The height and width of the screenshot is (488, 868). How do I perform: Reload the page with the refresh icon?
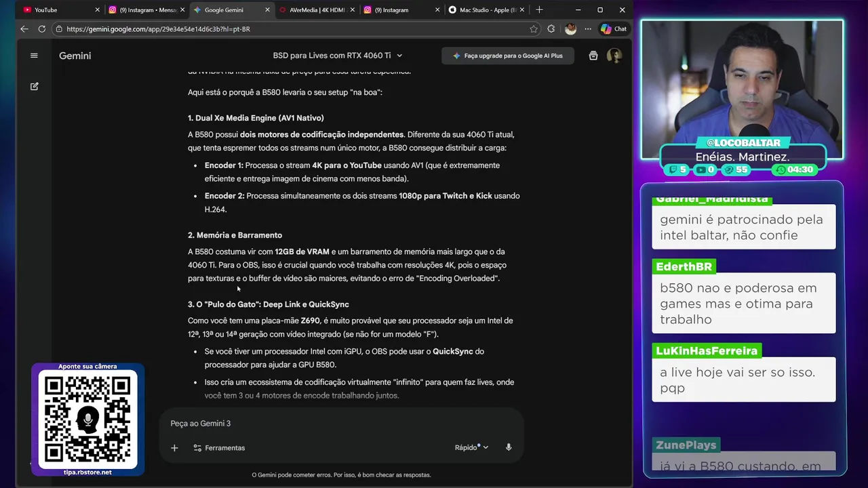click(42, 29)
